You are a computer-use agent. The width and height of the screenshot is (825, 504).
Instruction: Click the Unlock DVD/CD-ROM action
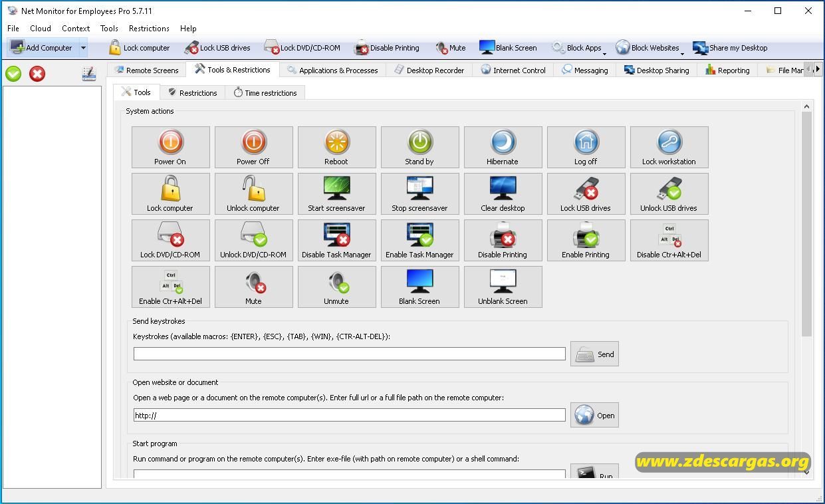pyautogui.click(x=253, y=240)
